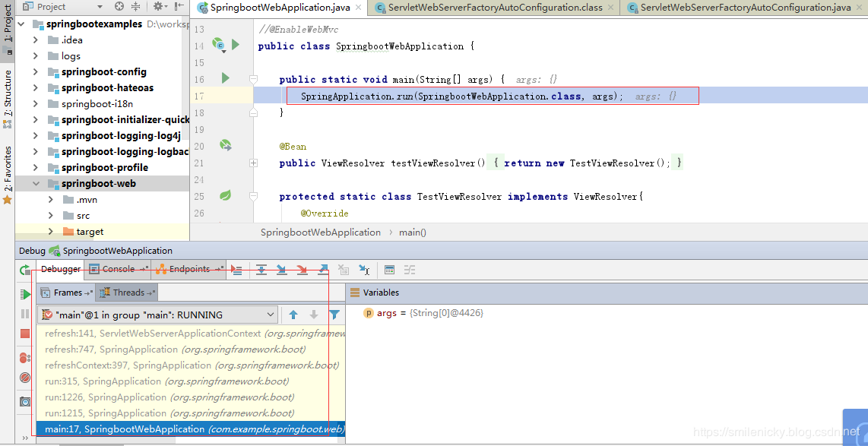This screenshot has height=446, width=868.
Task: Select args variable in Variables panel
Action: [x=423, y=313]
